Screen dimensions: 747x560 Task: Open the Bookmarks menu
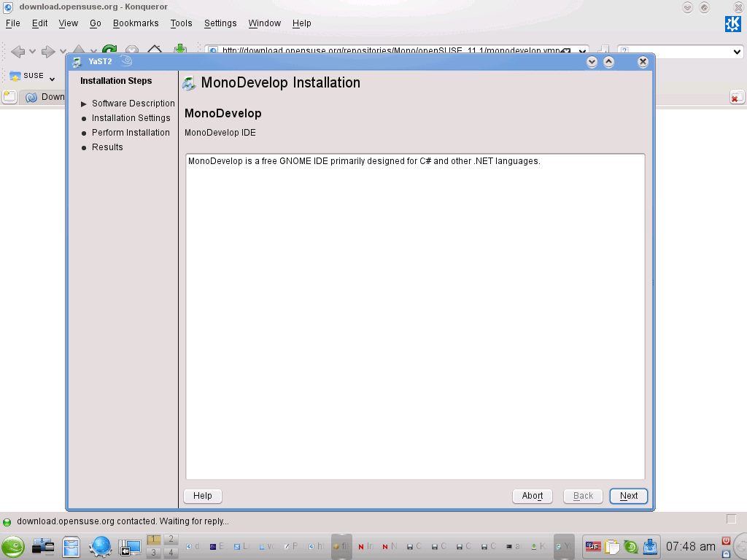pyautogui.click(x=136, y=23)
